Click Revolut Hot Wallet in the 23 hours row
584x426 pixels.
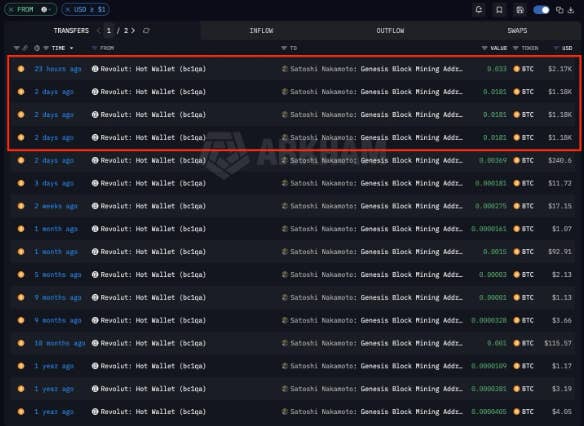(x=153, y=69)
